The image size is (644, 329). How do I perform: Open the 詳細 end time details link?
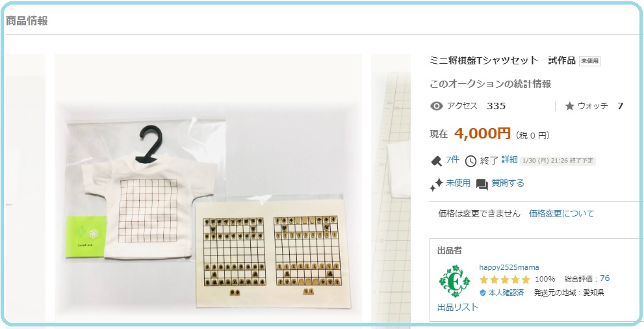[x=509, y=160]
